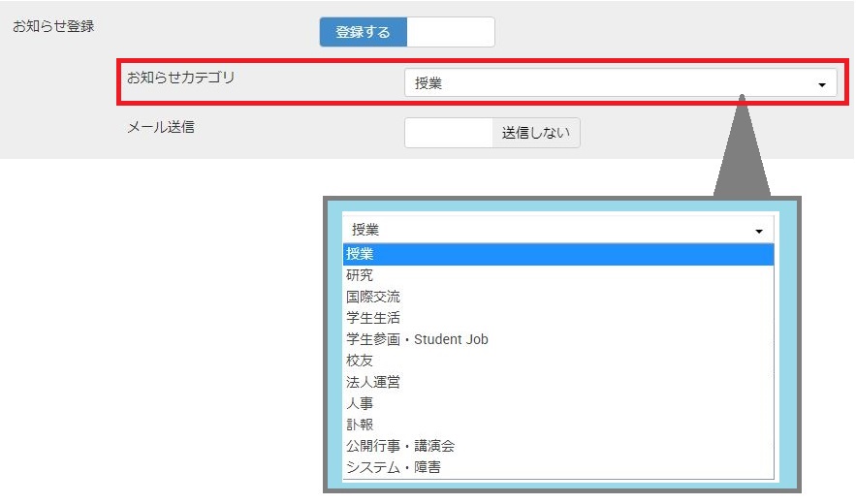The height and width of the screenshot is (504, 856).
Task: Toggle the メール送信 switch showing 送信しない
Action: pyautogui.click(x=491, y=133)
